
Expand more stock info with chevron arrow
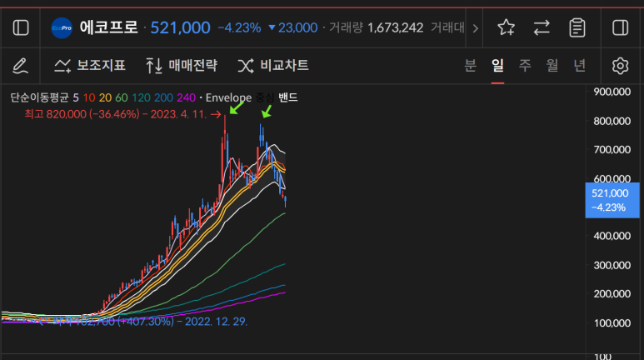pyautogui.click(x=475, y=28)
